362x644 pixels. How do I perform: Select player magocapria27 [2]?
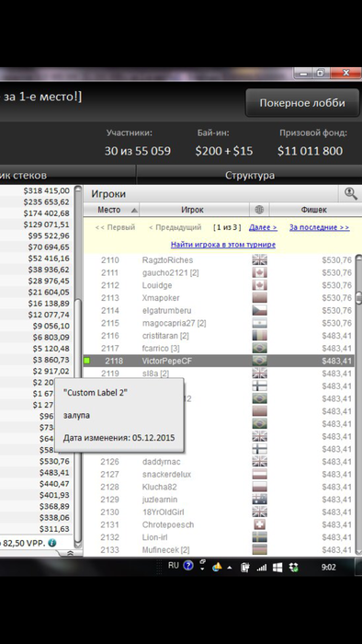(219, 323)
